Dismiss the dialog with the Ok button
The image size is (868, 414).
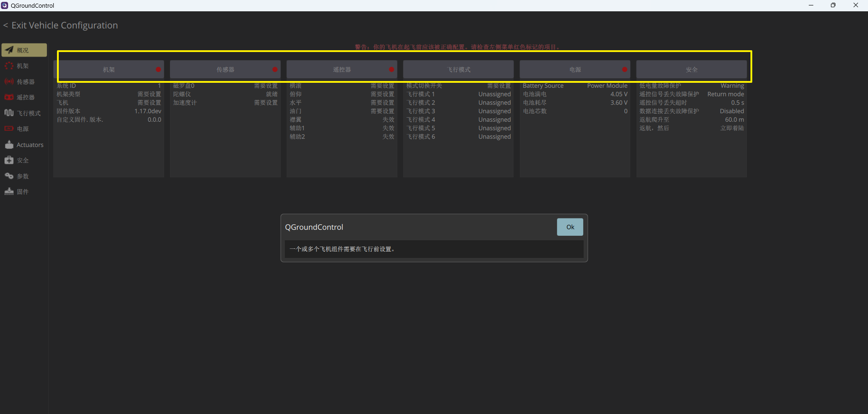[570, 227]
